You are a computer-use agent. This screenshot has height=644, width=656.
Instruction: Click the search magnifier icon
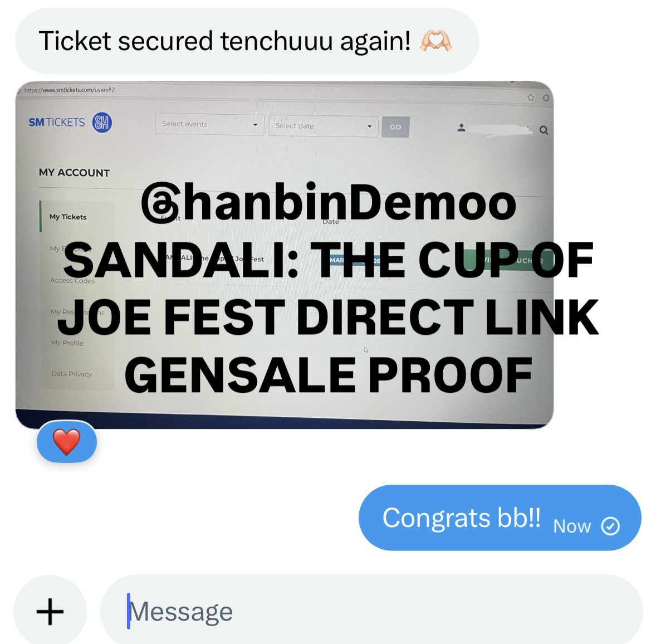(544, 130)
